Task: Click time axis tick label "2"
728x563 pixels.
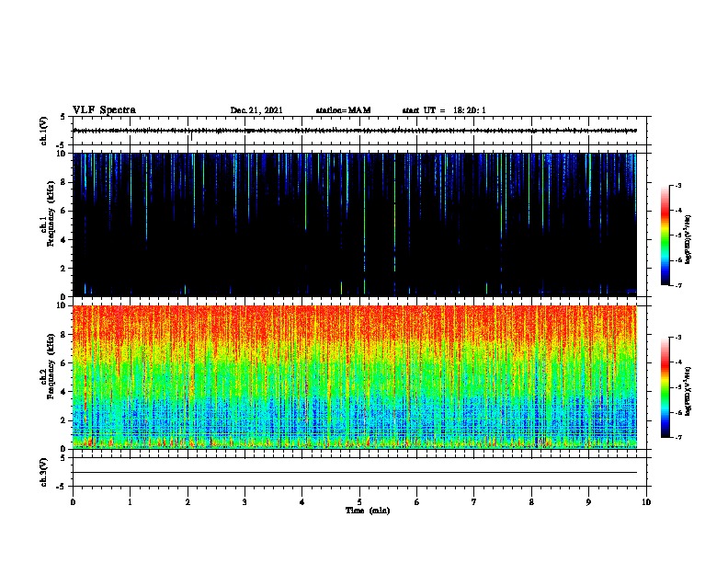Action: [188, 502]
